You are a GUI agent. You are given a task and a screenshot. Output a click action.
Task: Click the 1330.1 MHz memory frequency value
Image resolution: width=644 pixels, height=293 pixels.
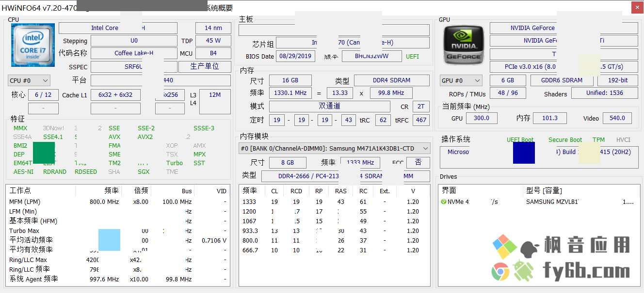pyautogui.click(x=290, y=93)
